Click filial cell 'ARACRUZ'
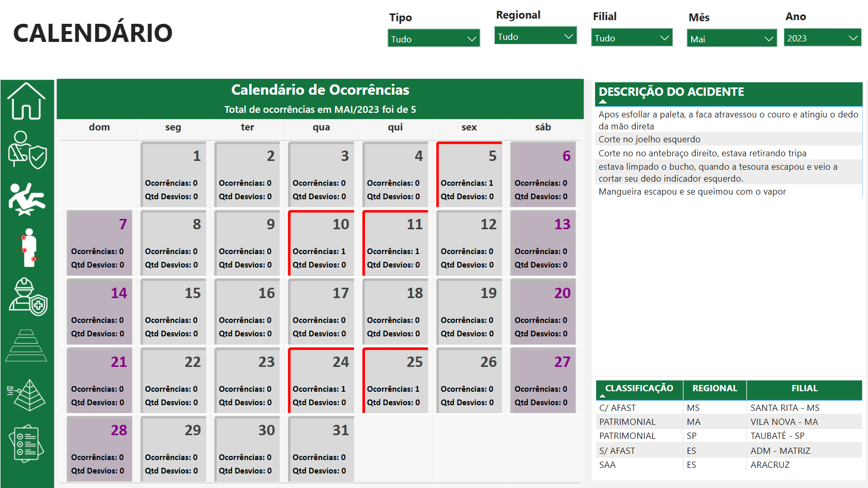 [x=770, y=465]
